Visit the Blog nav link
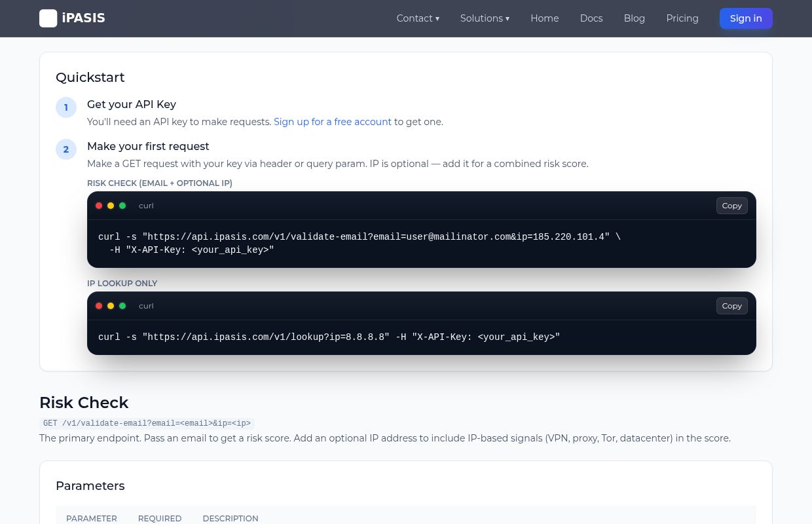Viewport: 812px width, 524px height. tap(635, 18)
